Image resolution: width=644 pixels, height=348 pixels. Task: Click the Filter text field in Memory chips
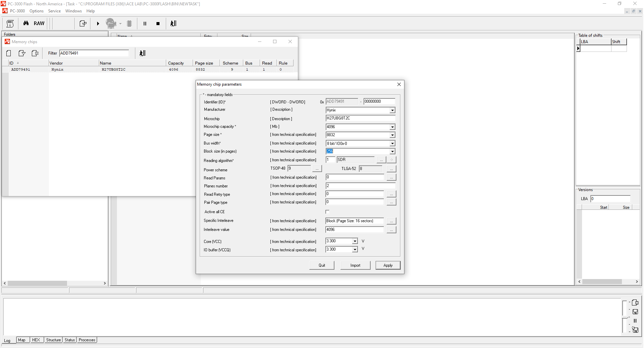coord(94,53)
